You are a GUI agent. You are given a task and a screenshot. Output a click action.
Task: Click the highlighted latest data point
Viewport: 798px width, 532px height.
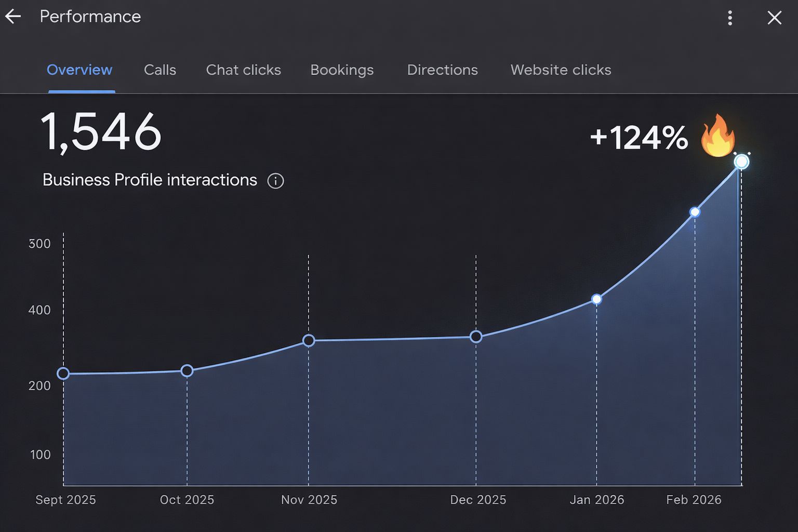click(741, 162)
